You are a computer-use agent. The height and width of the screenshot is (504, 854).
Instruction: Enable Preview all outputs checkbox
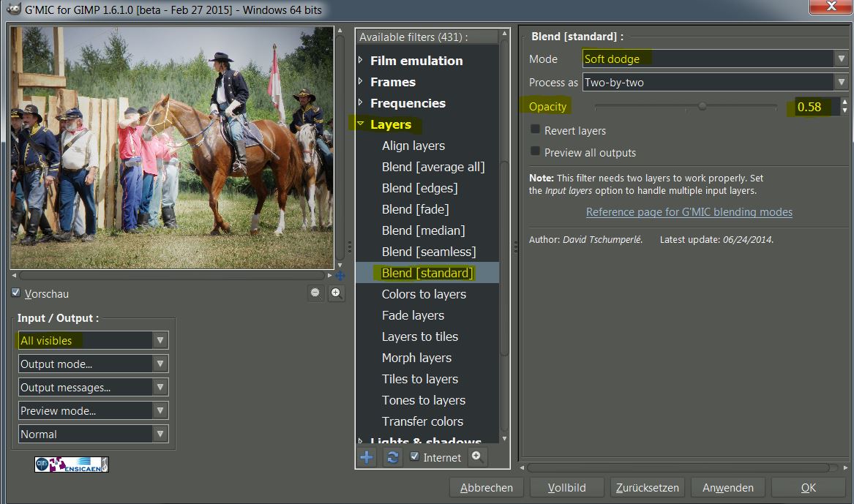tap(536, 152)
